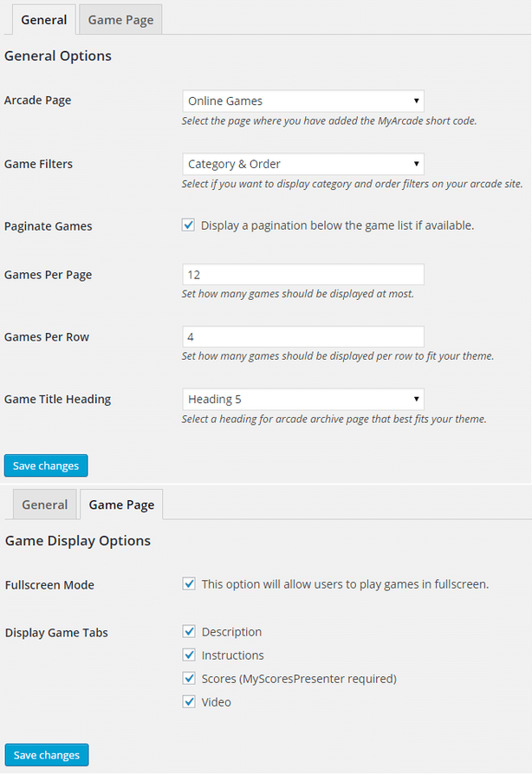Screen dimensions: 532x775
Task: Save changes under General Options
Action: [x=46, y=466]
